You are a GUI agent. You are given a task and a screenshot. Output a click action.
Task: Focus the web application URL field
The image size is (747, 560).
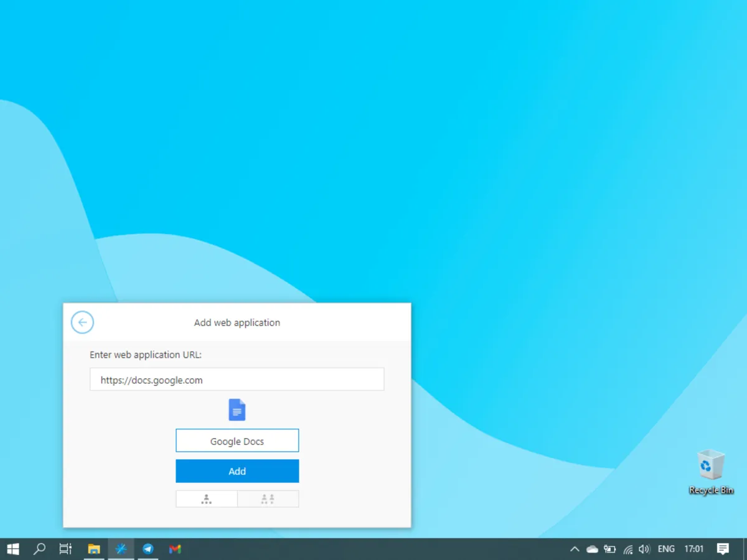pos(237,380)
